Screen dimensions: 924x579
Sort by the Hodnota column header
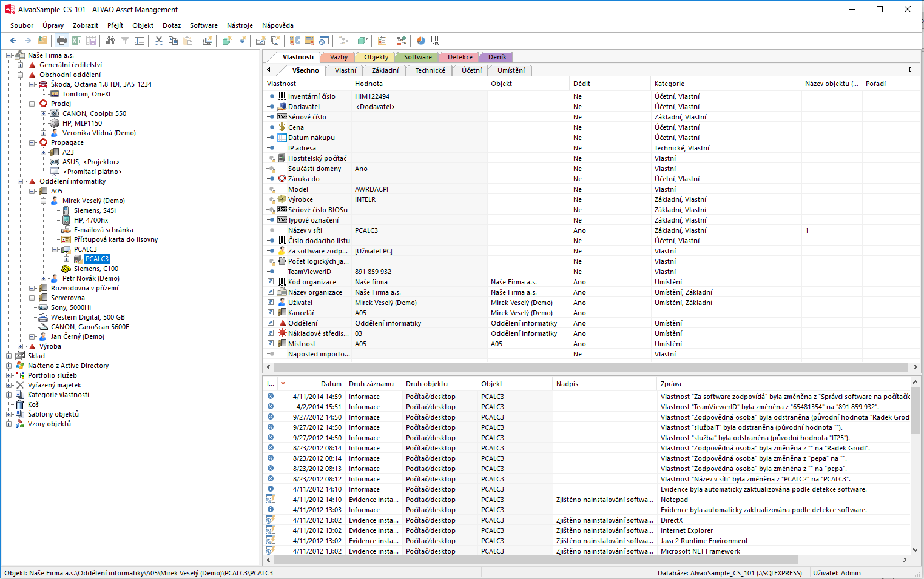369,84
